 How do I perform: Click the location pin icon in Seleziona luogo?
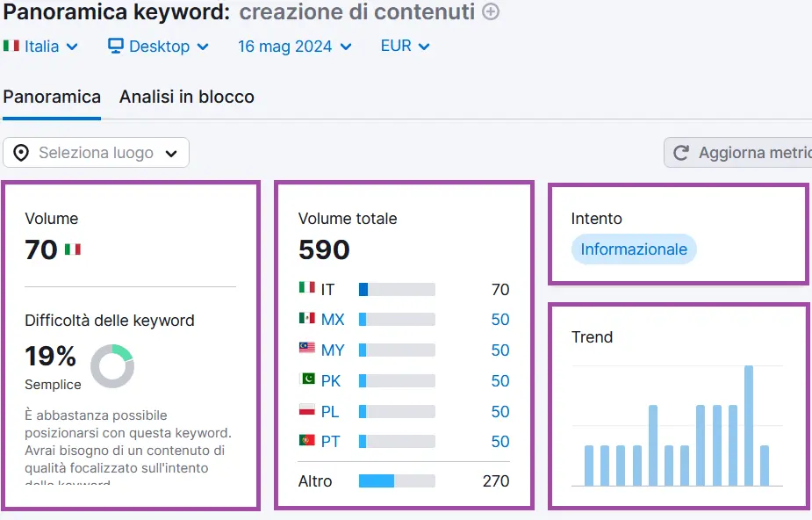click(21, 153)
